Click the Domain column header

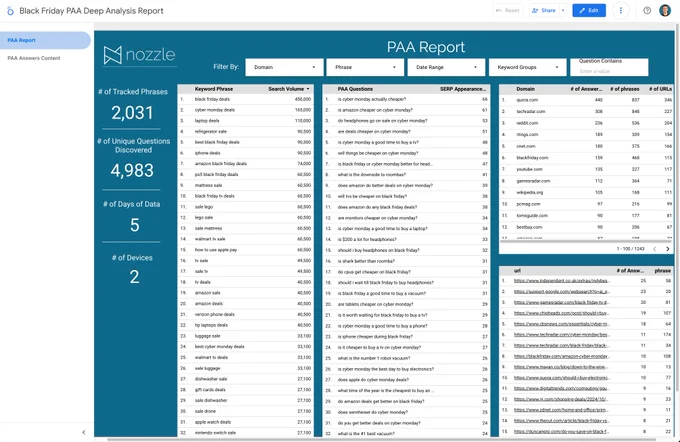tap(525, 89)
